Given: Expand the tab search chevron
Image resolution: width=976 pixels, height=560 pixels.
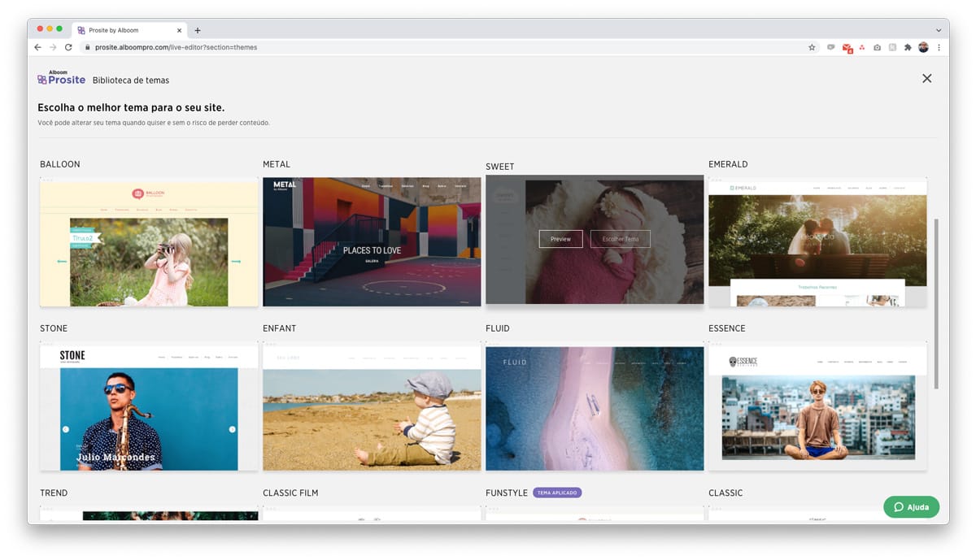Looking at the screenshot, I should tap(939, 30).
